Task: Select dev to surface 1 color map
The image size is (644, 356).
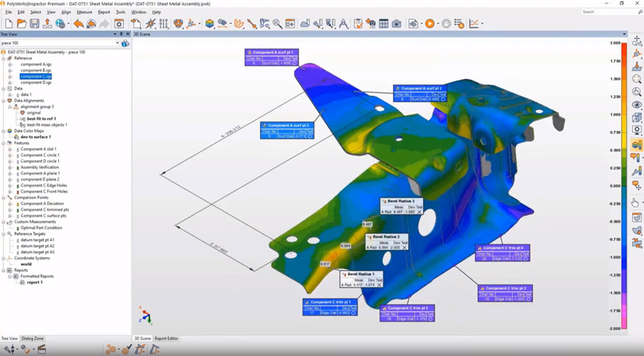Action: click(x=35, y=137)
